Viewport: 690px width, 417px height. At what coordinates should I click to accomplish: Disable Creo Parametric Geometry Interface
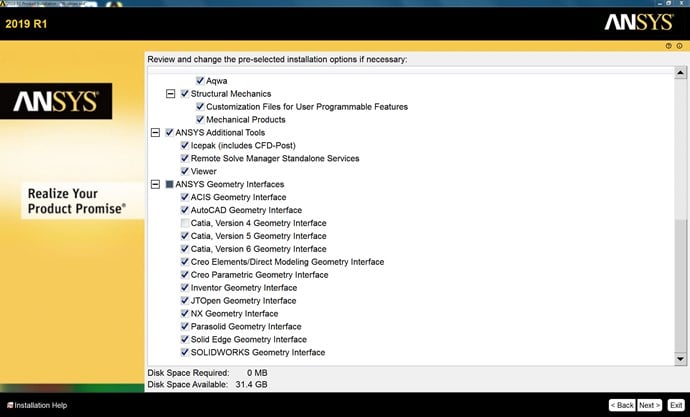185,274
